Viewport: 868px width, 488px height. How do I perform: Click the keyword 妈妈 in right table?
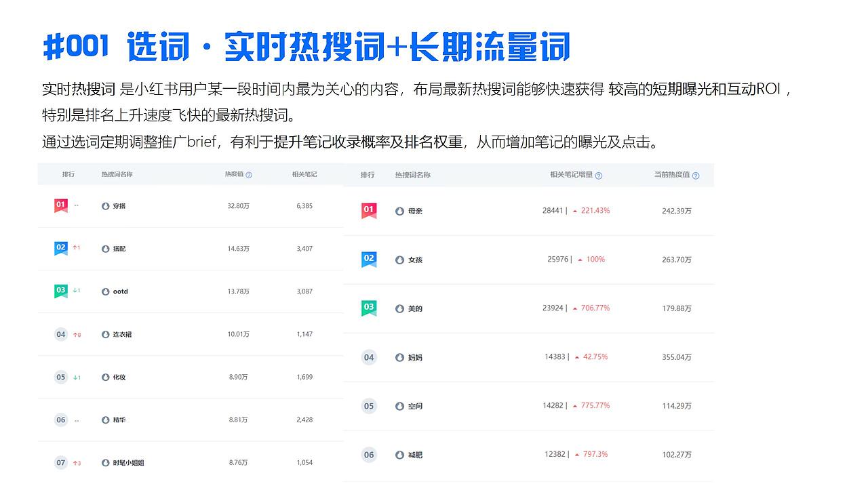tap(416, 357)
